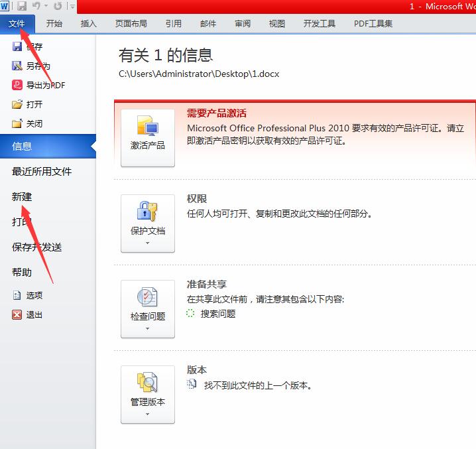Expand the 保护文档 dropdown arrow
Screen dimensions: 476x449
pos(148,243)
